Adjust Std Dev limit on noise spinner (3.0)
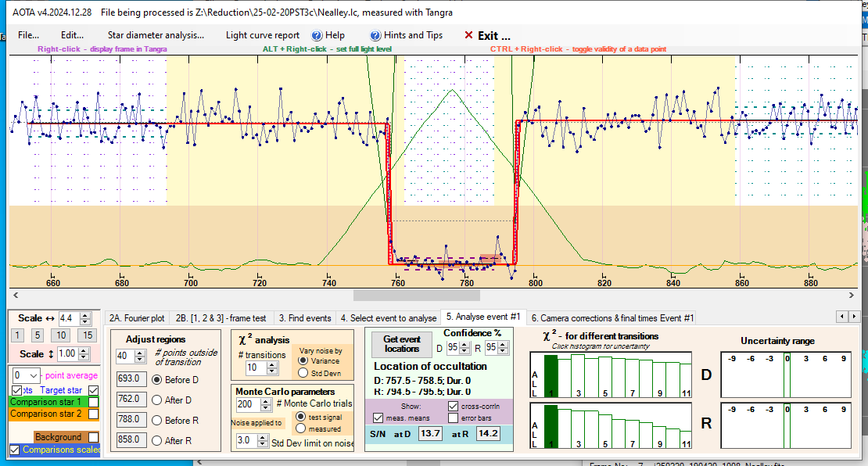This screenshot has width=868, height=466. point(262,440)
